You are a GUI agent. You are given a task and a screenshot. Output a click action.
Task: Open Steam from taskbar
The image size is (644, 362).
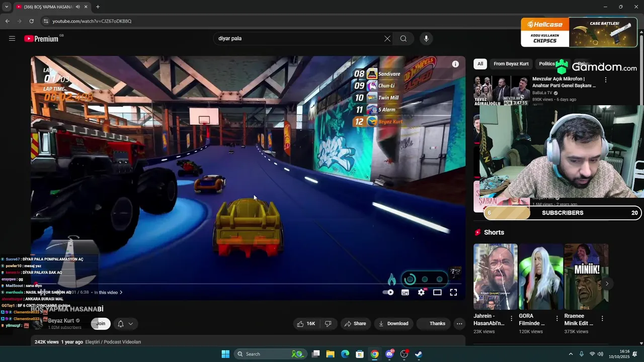[419, 354]
